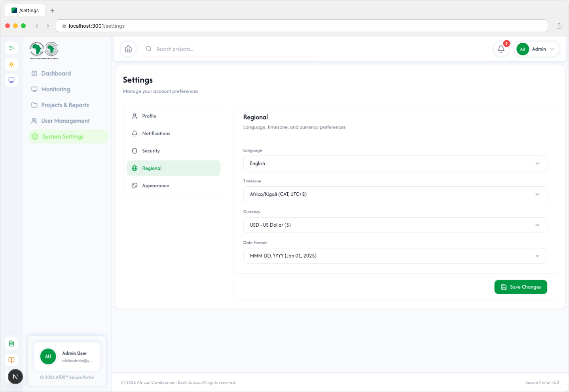Open the Currency dropdown USD

coord(395,225)
